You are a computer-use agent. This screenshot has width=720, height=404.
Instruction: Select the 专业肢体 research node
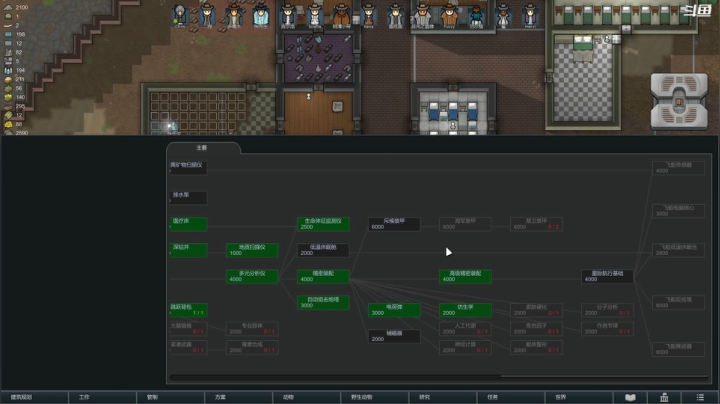[x=252, y=329]
